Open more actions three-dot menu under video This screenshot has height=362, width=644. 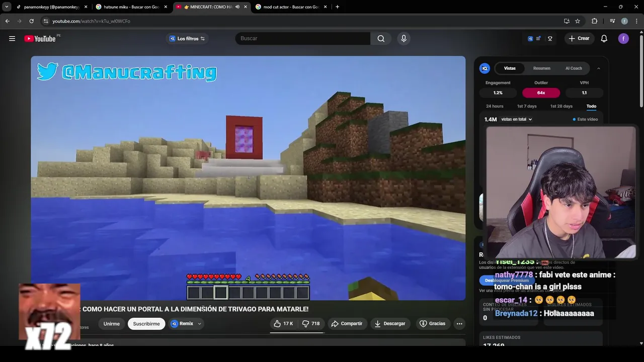(459, 324)
